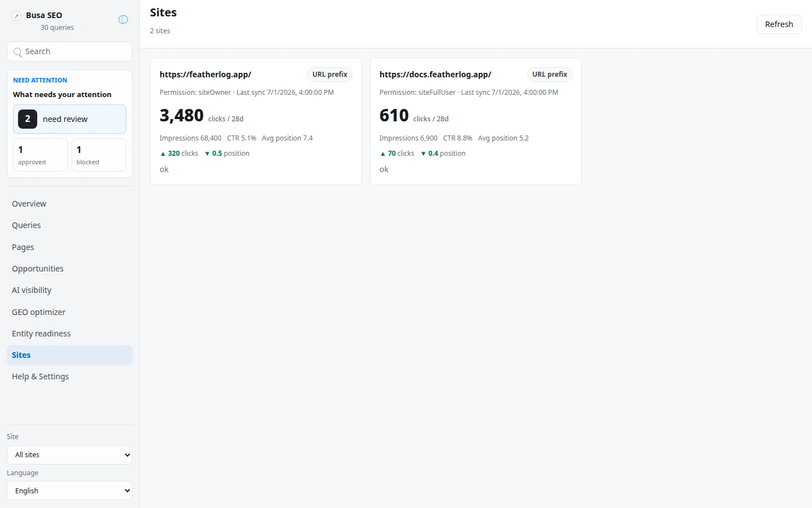Click the 30 queries label

pos(57,28)
